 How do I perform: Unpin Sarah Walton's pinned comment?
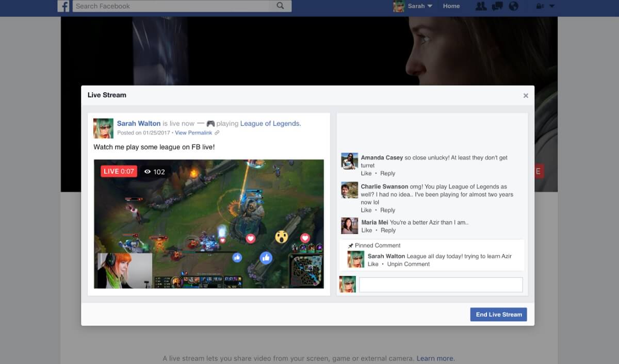coord(408,263)
